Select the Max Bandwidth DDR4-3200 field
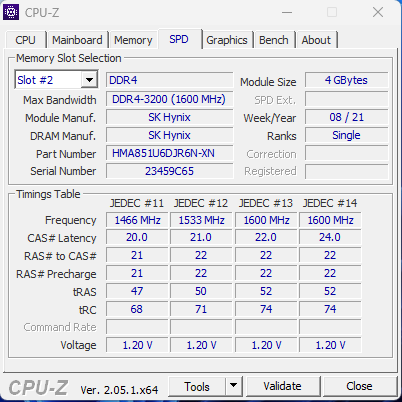 point(170,99)
